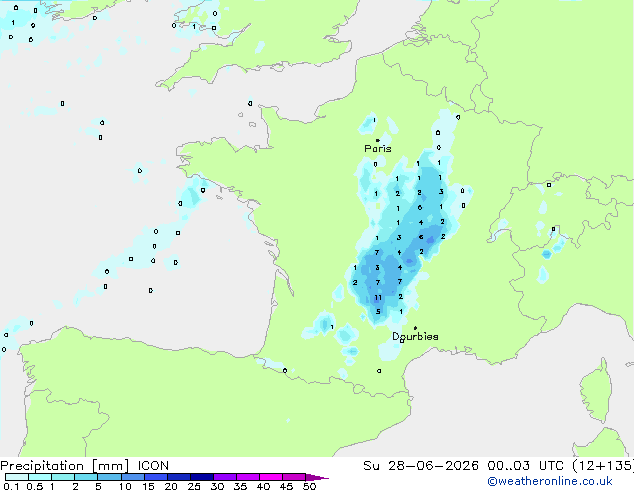Click the '00..03 UTC' time range text
The height and width of the screenshot is (490, 634).
pos(525,466)
